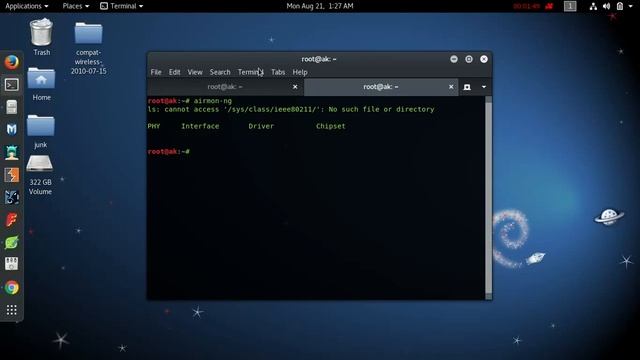Launch Burp Suite from the dock

11,175
